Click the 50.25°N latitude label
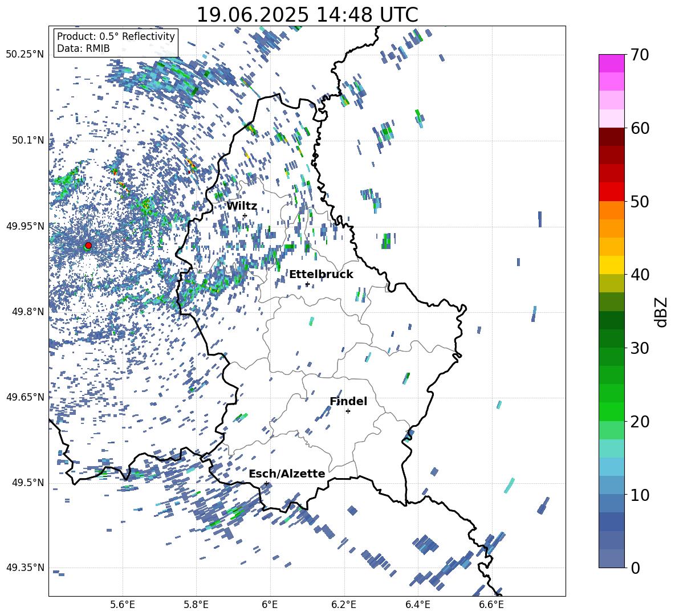 pos(25,55)
